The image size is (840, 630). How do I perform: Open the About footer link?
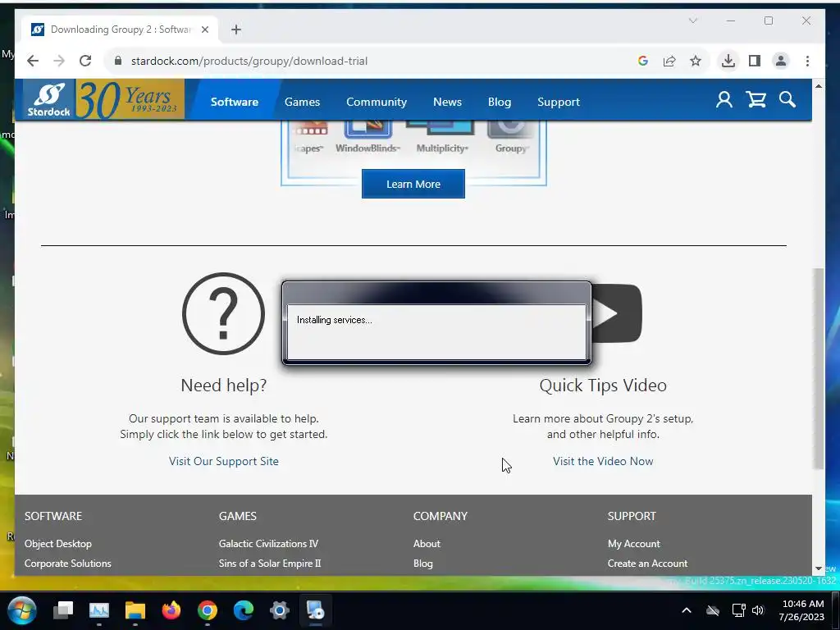click(x=427, y=544)
